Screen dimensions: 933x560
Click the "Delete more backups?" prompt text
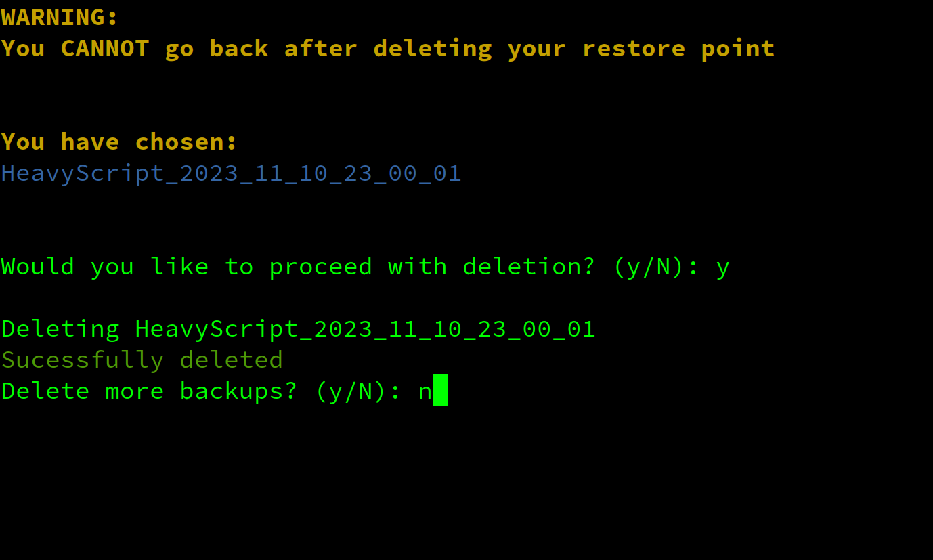(x=150, y=391)
